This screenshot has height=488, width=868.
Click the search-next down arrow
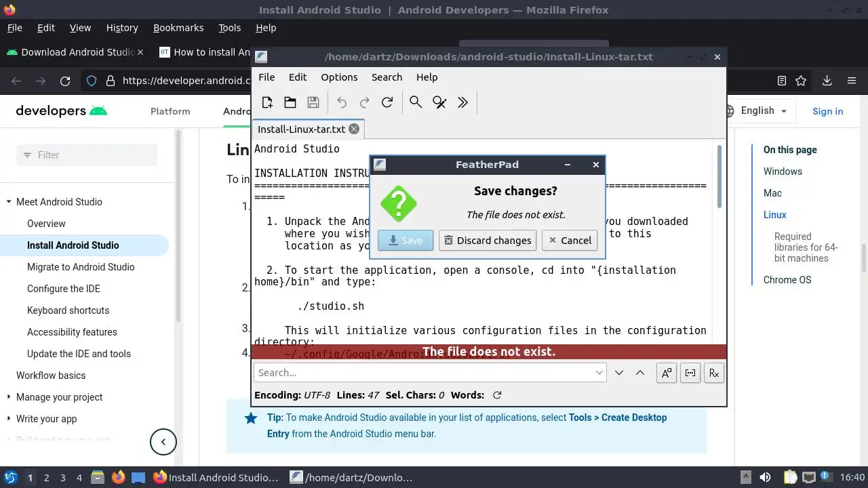619,372
